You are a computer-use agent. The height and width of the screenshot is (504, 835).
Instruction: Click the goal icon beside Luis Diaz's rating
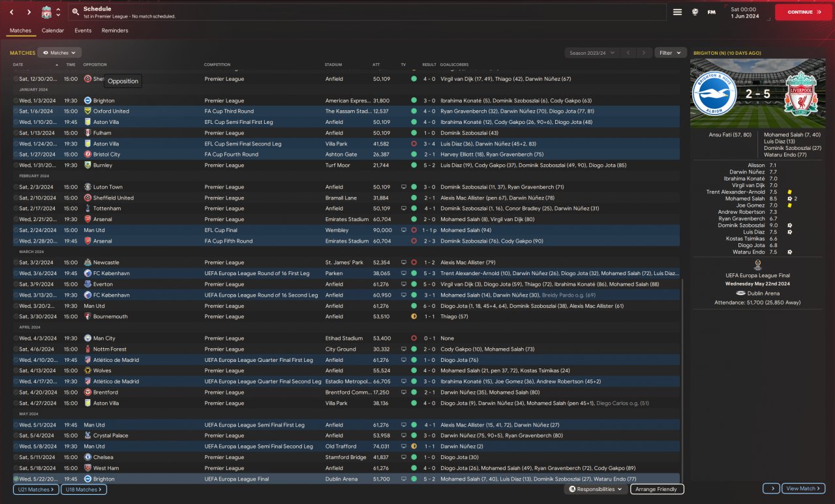point(789,231)
